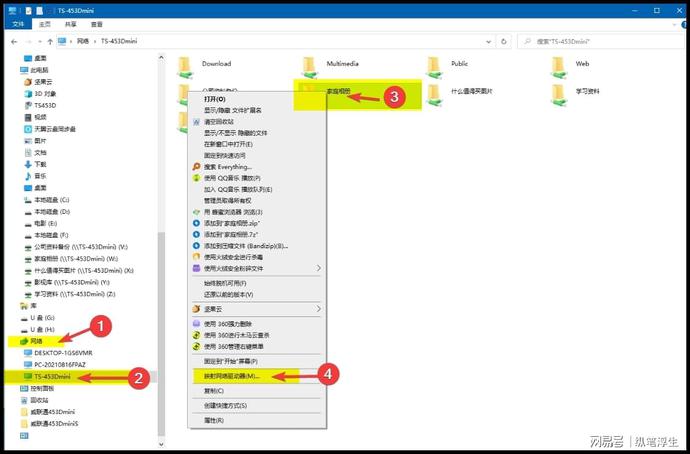Screen dimensions: 690x454
Task: Click TS-453Dmini segment in address bar
Action: [119, 41]
